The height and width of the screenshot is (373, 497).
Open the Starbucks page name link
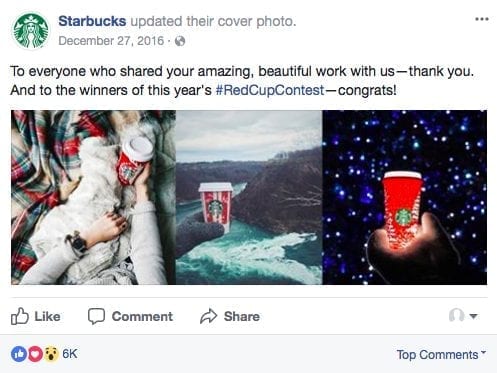[x=92, y=21]
